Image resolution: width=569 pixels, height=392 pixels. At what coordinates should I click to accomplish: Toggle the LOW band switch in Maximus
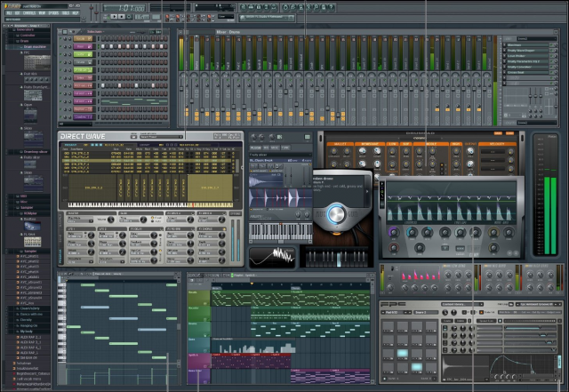pos(445,266)
